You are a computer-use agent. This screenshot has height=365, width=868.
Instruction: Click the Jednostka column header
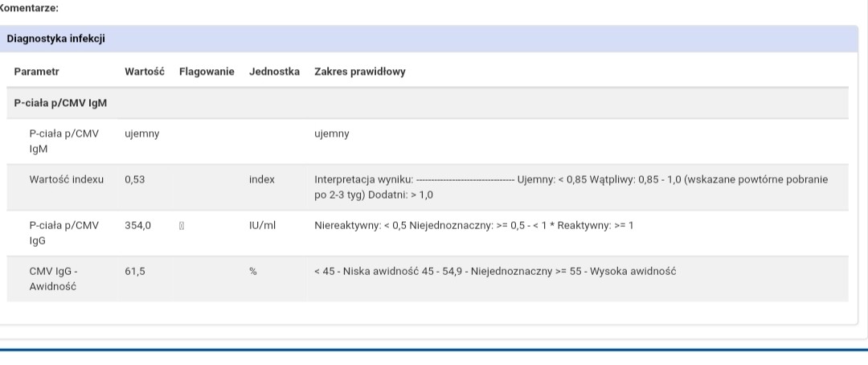click(274, 72)
